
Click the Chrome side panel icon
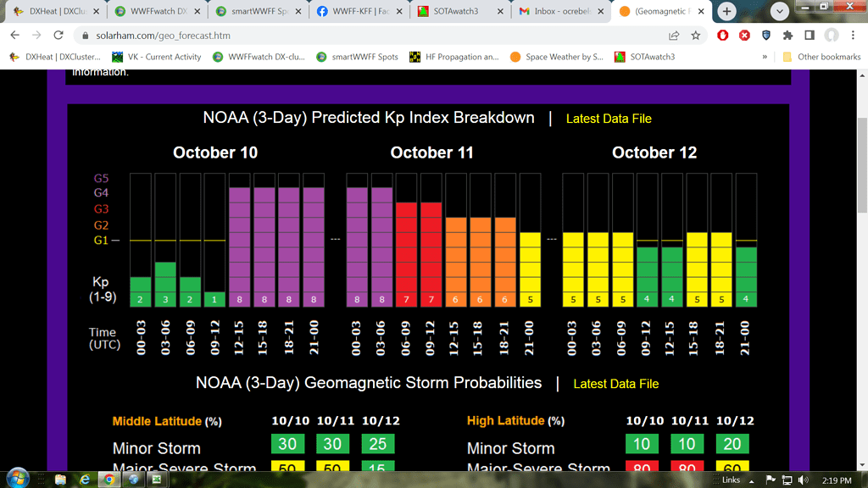810,36
